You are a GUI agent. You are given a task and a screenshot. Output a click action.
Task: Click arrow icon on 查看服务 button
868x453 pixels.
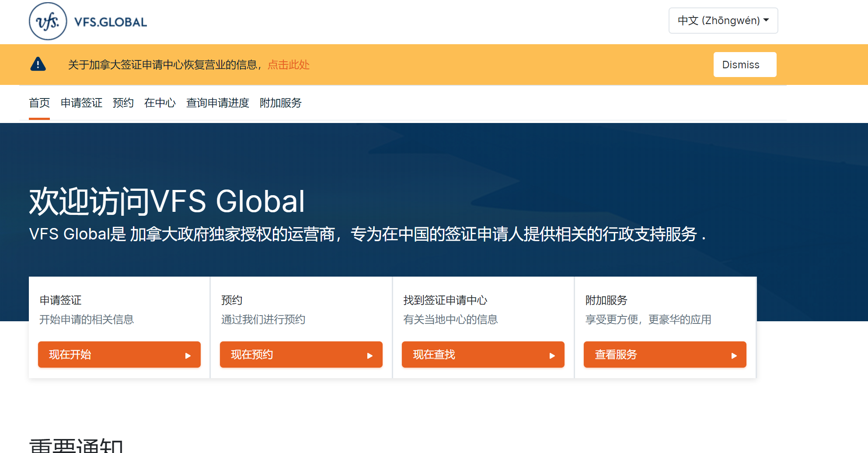point(734,355)
